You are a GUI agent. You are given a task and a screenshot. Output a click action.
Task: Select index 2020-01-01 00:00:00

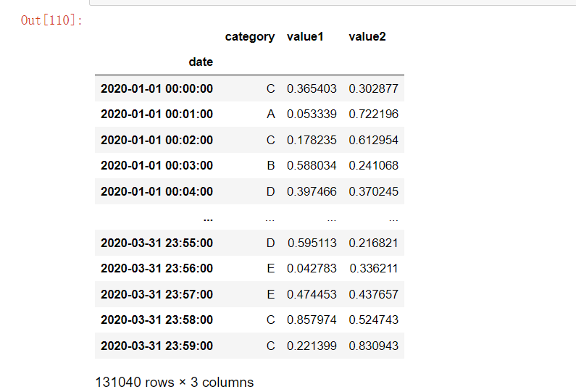point(156,88)
